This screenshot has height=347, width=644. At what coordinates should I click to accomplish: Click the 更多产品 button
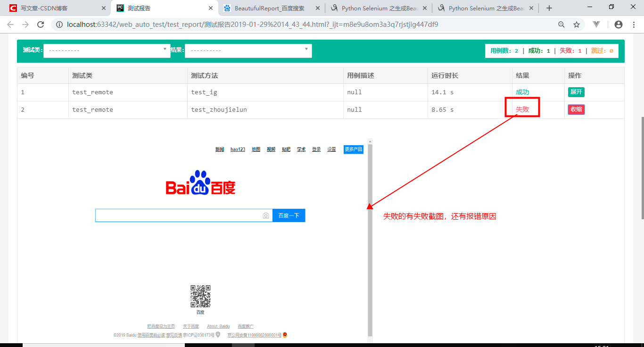click(x=354, y=149)
